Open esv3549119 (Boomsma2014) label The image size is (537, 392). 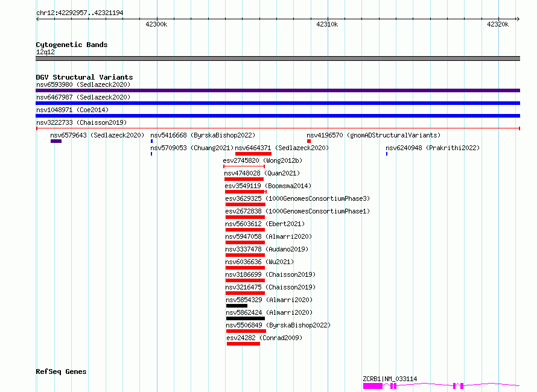coord(268,186)
